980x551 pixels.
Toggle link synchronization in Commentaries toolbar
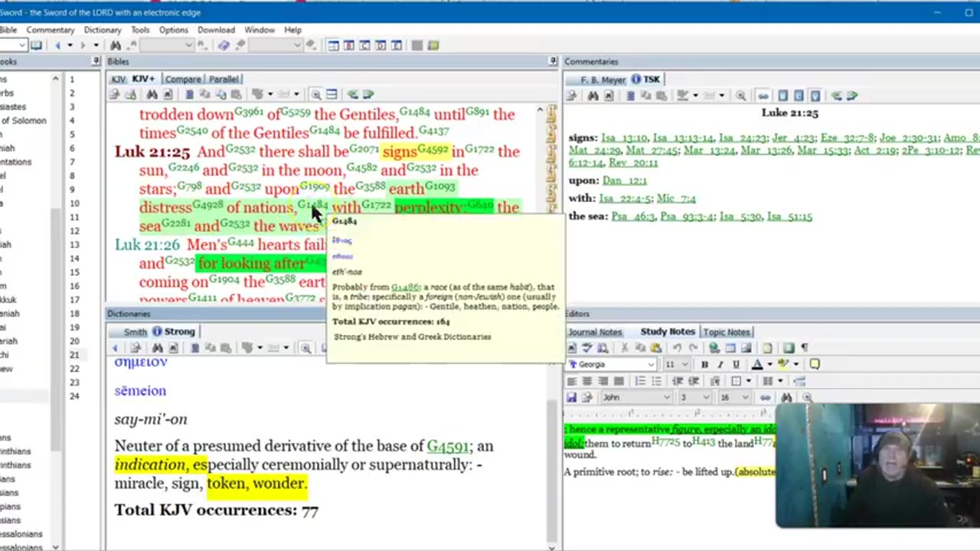point(763,96)
